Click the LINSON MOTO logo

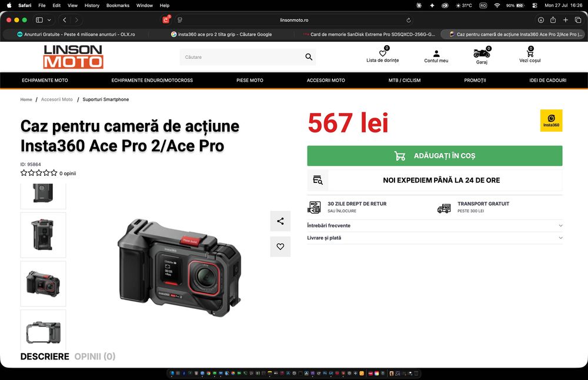(73, 56)
